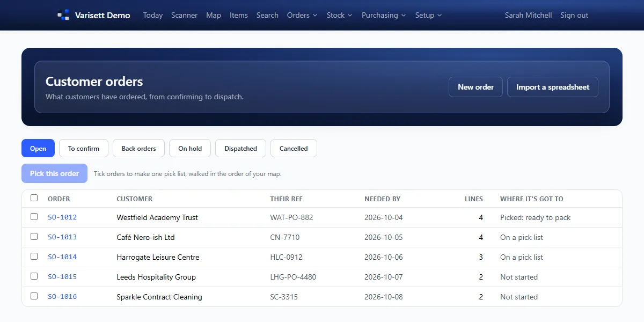
Task: Switch to the Back orders tab
Action: (139, 148)
